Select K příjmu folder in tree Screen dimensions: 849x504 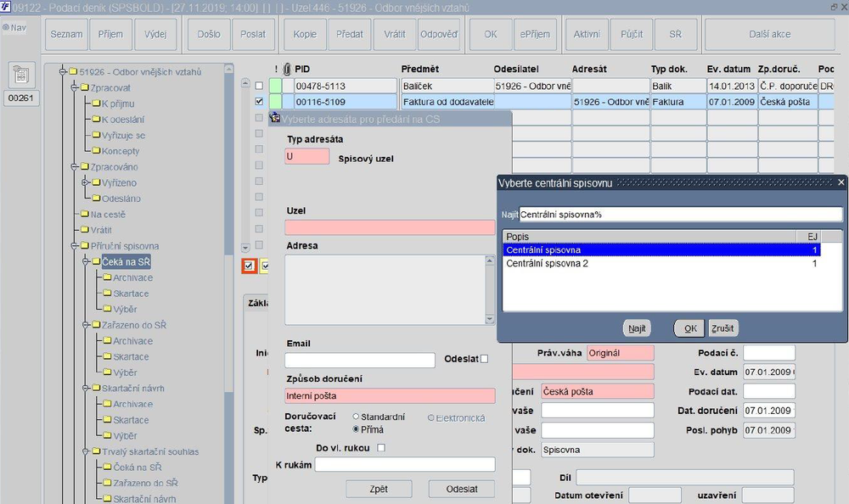[x=118, y=104]
